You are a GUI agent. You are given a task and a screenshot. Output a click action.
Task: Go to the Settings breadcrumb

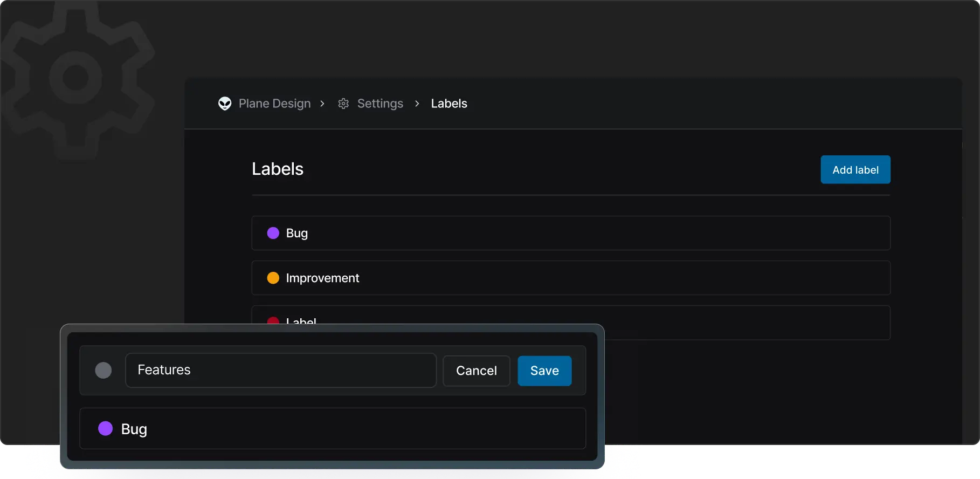pos(380,104)
